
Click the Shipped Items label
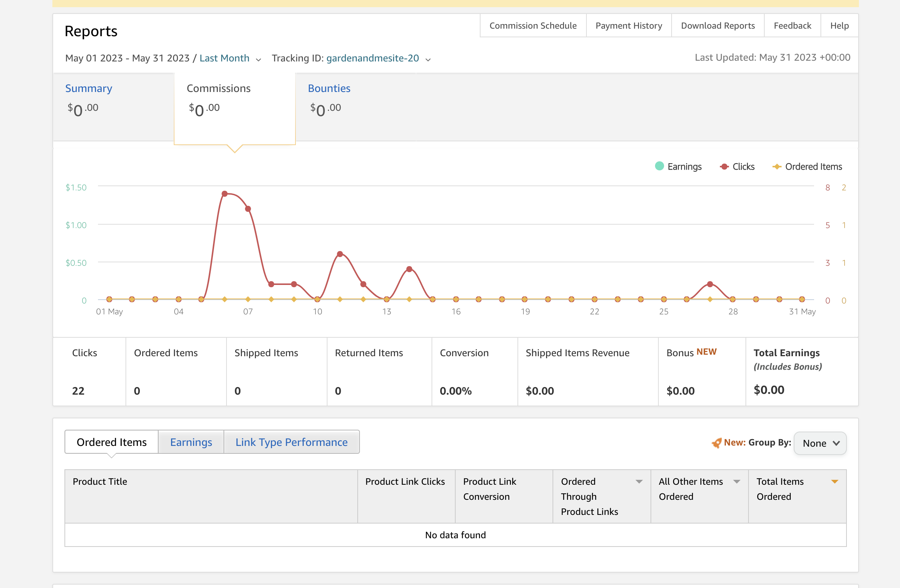point(266,352)
